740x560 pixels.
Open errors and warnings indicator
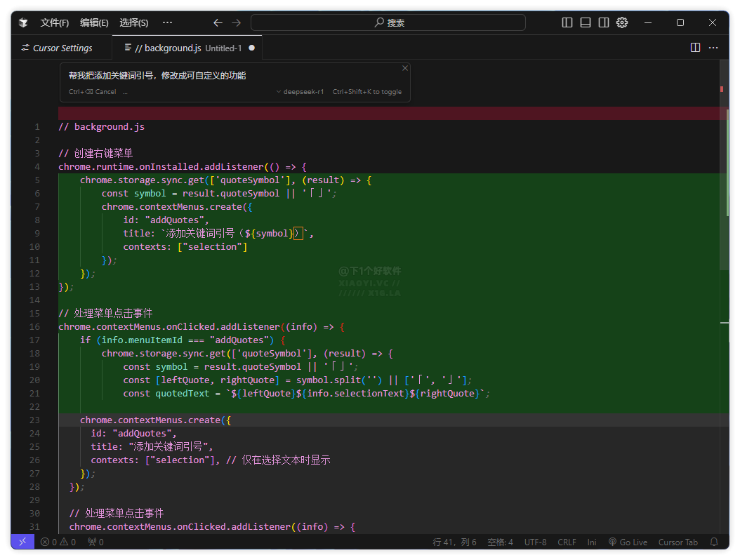(x=58, y=542)
